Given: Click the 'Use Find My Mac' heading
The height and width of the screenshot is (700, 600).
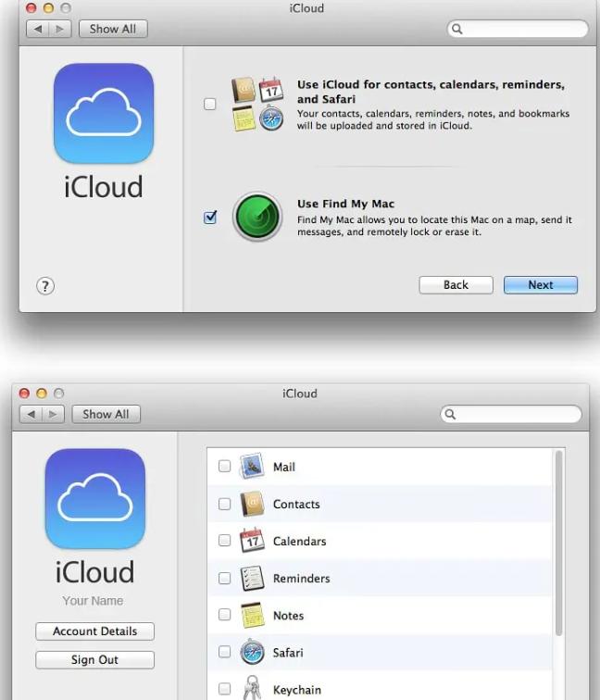Looking at the screenshot, I should pos(346,204).
